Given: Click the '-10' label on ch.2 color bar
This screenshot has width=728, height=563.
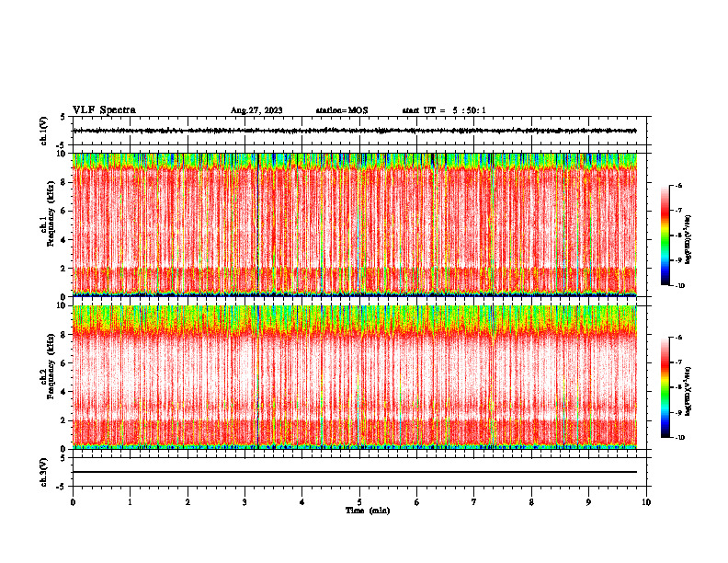Looking at the screenshot, I should (679, 437).
